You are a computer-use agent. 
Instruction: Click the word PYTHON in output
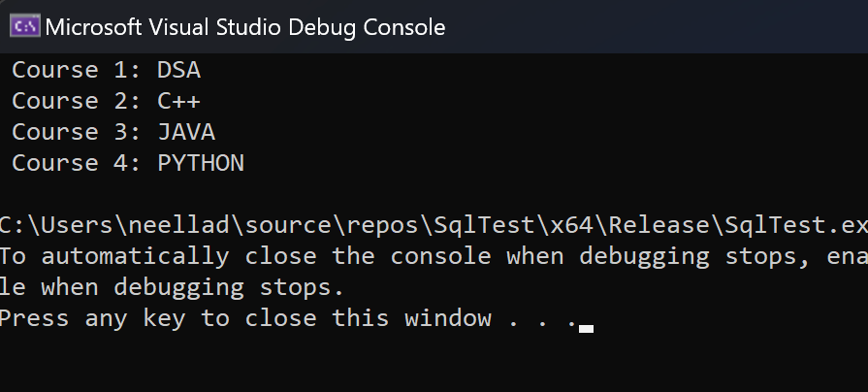[x=201, y=164]
